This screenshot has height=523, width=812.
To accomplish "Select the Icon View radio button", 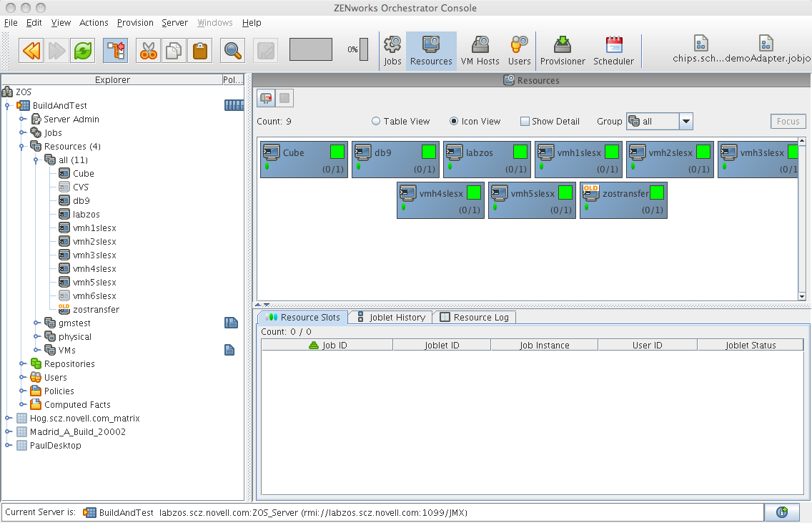I will (x=454, y=122).
